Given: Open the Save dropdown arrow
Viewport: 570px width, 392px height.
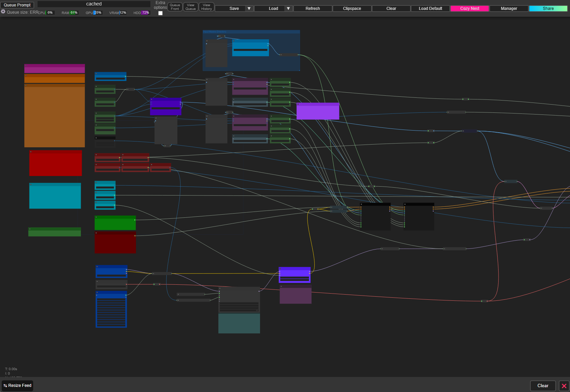Looking at the screenshot, I should pyautogui.click(x=249, y=9).
